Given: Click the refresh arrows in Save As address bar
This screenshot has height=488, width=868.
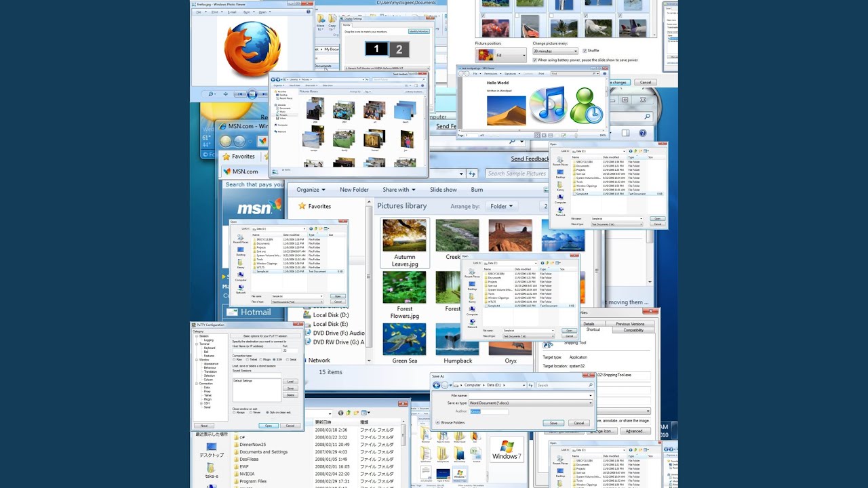Looking at the screenshot, I should [531, 385].
